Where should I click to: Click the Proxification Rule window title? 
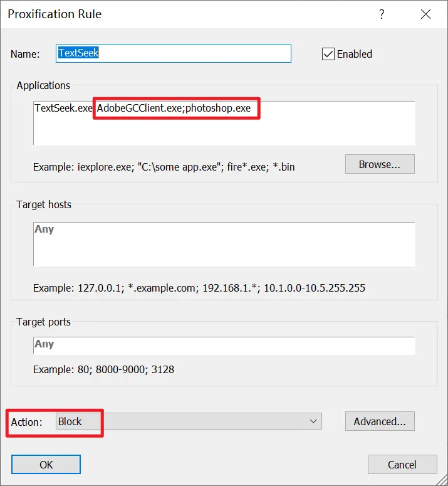(55, 14)
